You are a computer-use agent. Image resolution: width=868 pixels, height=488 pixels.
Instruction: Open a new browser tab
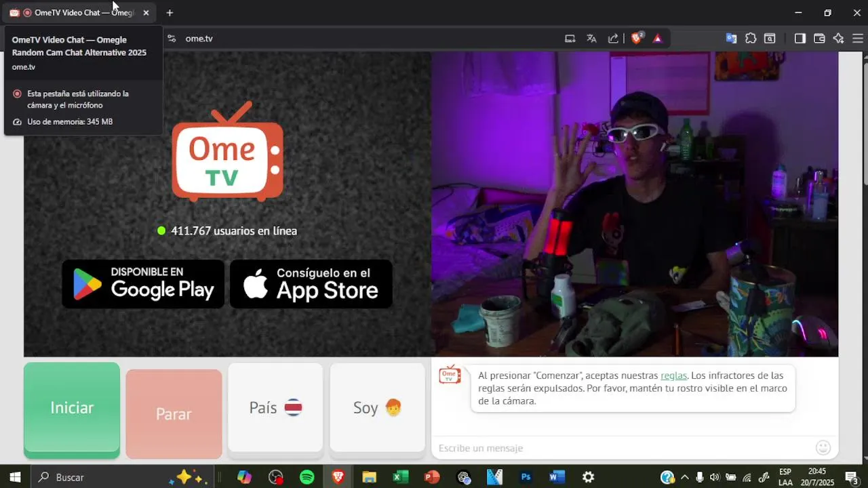tap(170, 13)
